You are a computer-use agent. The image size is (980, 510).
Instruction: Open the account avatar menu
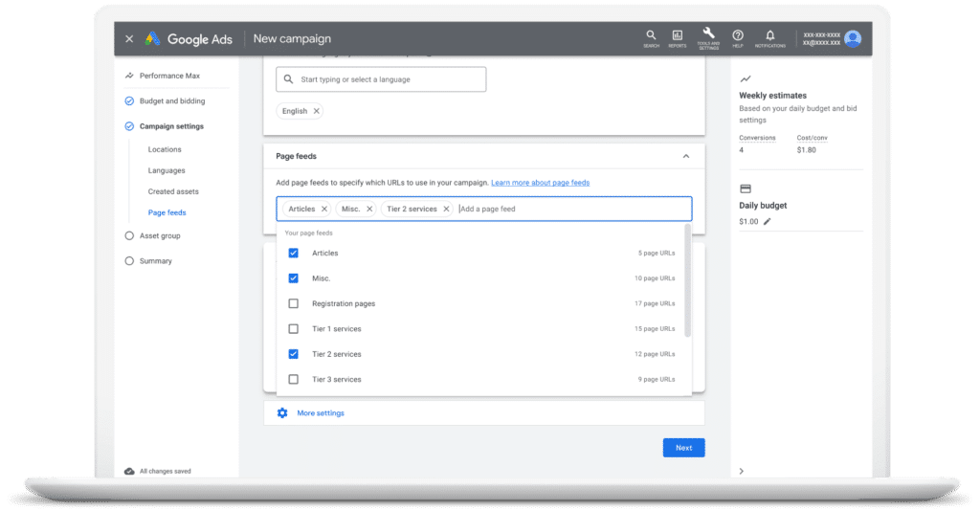(853, 38)
